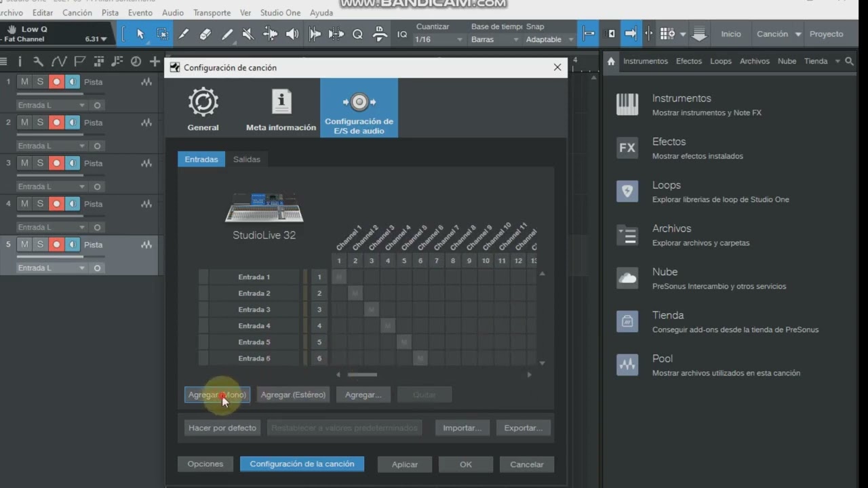Toggle monitor on track 4
Image resolution: width=868 pixels, height=488 pixels.
pos(72,204)
